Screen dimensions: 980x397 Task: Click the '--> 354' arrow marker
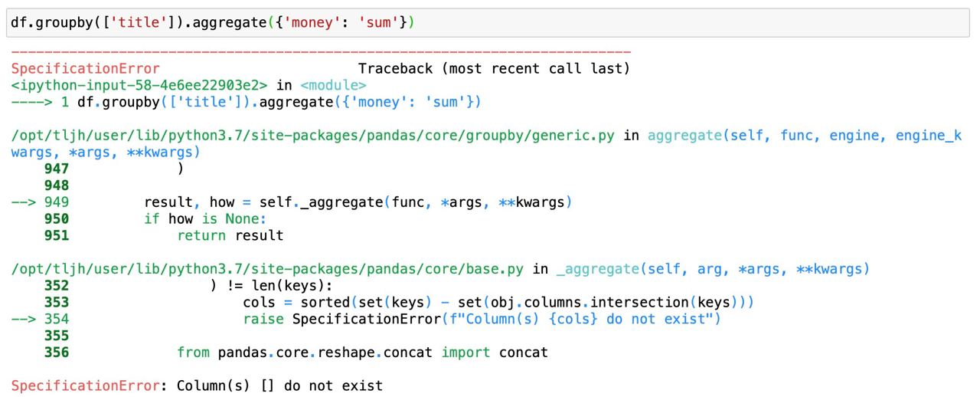pos(41,319)
